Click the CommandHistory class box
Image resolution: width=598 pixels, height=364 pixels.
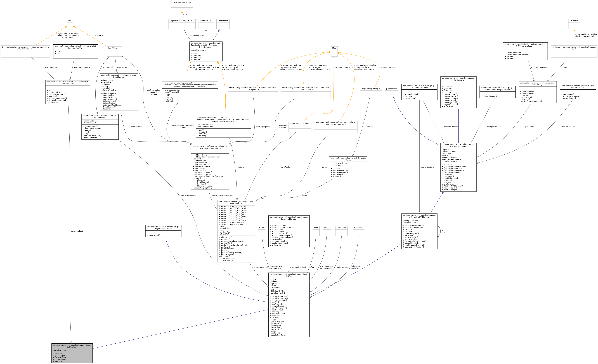[x=100, y=127]
